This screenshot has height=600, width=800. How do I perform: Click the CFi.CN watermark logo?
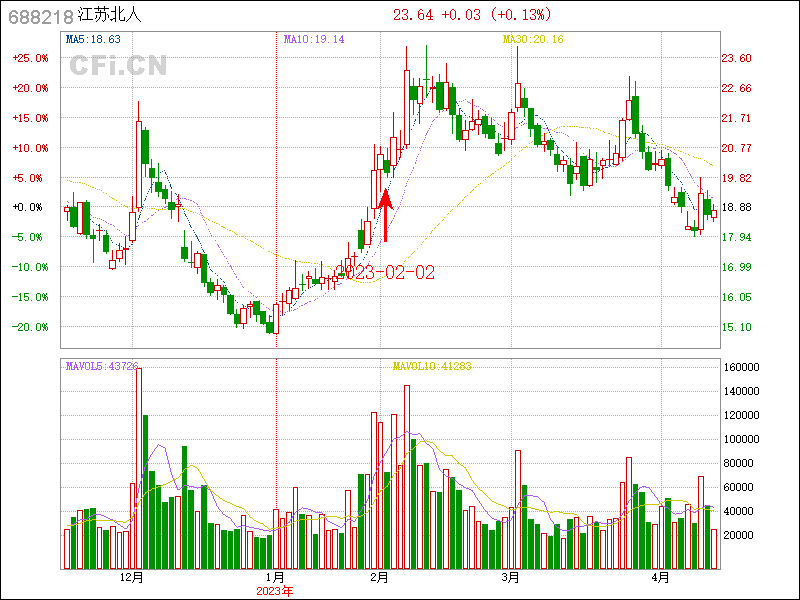117,66
